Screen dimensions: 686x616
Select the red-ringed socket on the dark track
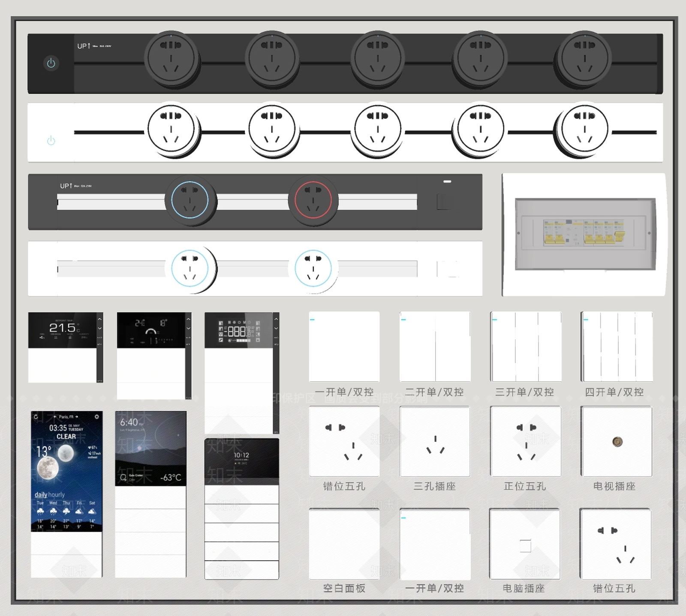tap(313, 200)
